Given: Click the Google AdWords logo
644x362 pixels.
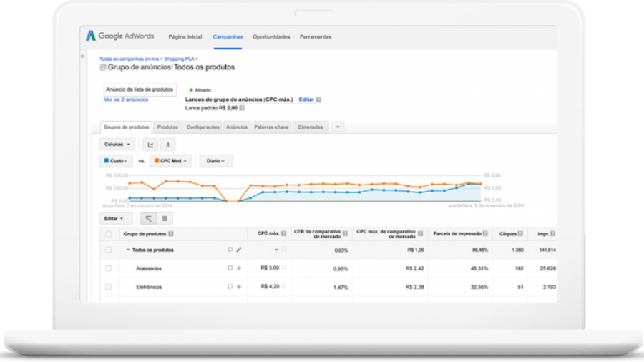Looking at the screenshot, I should pos(119,36).
